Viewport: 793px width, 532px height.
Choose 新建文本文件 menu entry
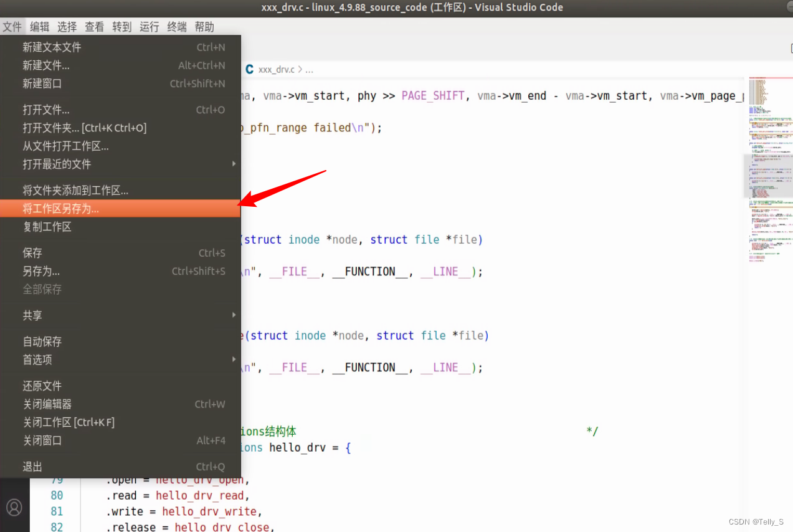click(120, 47)
